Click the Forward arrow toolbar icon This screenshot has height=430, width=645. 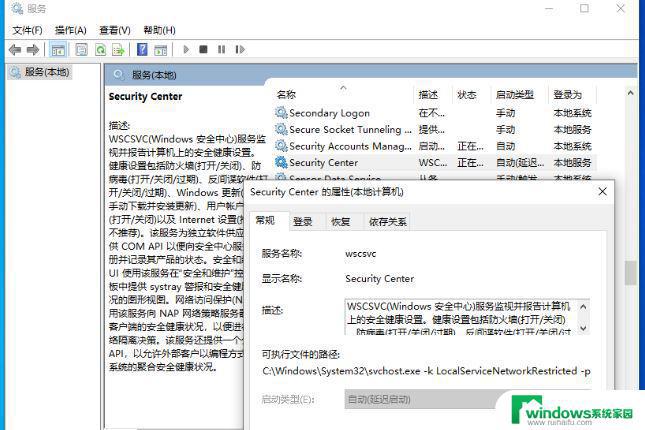(33, 50)
